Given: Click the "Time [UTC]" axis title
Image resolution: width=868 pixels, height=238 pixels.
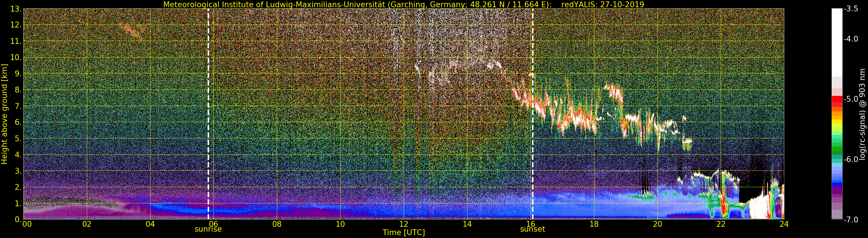Looking at the screenshot, I should 404,233.
